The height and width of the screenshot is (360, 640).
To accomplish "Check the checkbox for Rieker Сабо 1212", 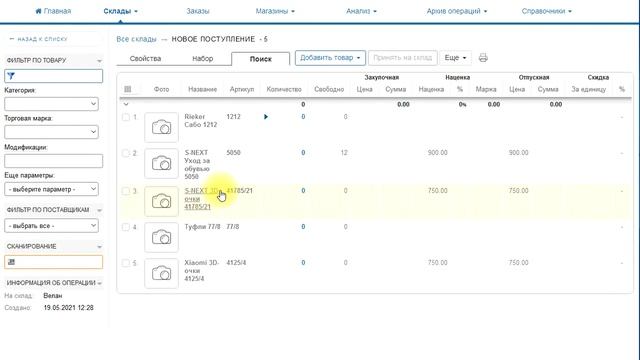I will click(126, 117).
